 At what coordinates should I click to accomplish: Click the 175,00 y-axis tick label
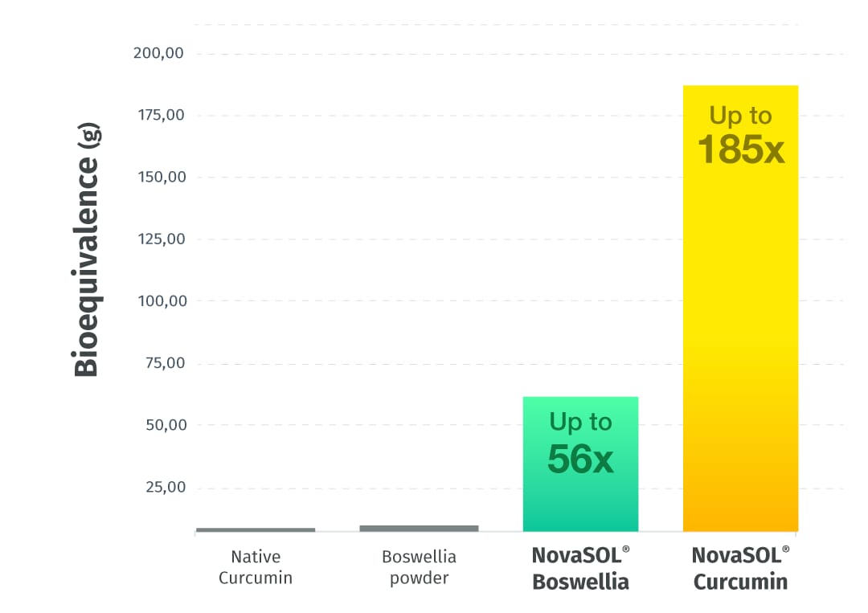click(x=158, y=116)
